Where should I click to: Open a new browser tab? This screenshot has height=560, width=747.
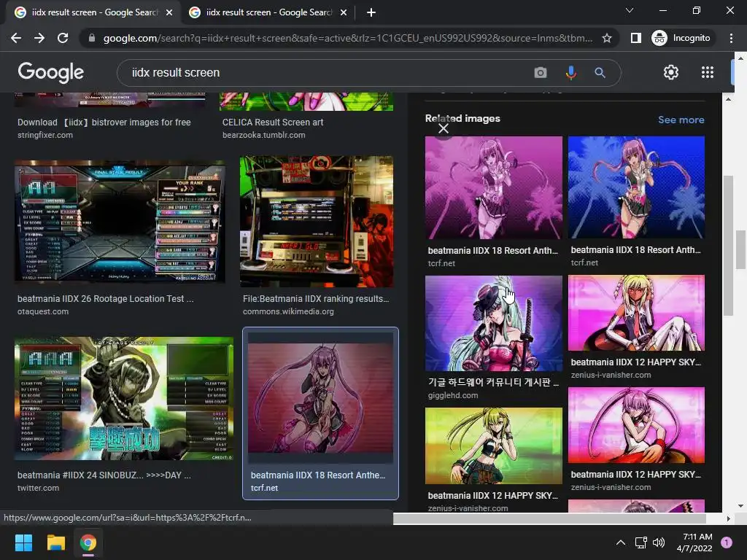click(x=371, y=12)
